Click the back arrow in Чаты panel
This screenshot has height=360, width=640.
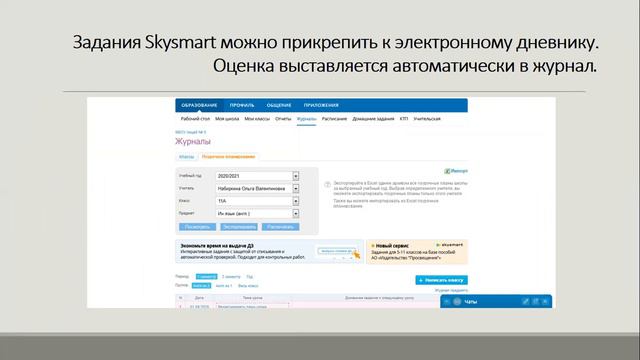(447, 302)
